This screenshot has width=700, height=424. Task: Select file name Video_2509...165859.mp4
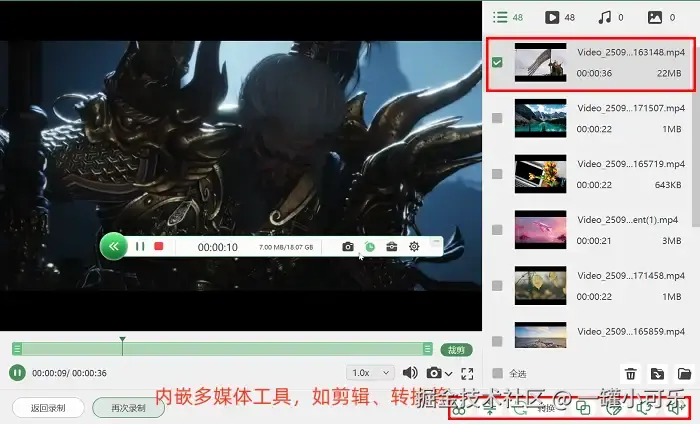(x=631, y=332)
